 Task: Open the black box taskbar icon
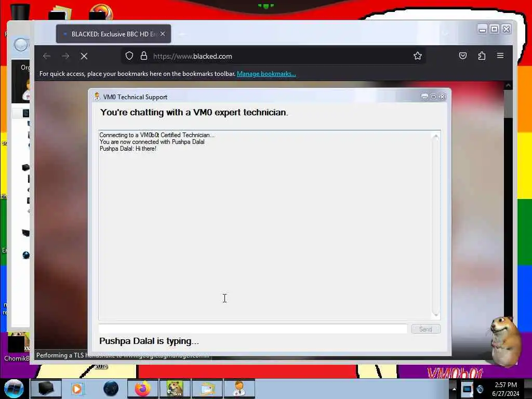click(x=46, y=389)
